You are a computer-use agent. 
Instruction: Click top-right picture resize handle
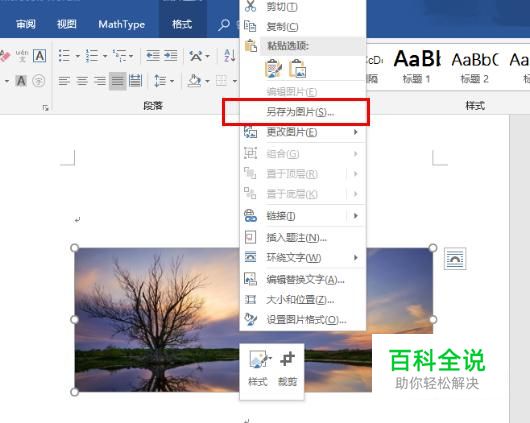[433, 248]
